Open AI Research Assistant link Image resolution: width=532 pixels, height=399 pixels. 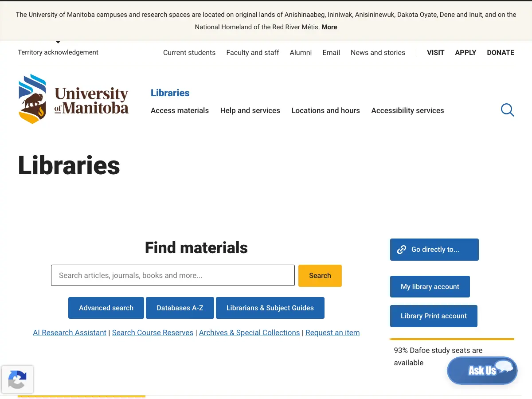[x=70, y=332]
